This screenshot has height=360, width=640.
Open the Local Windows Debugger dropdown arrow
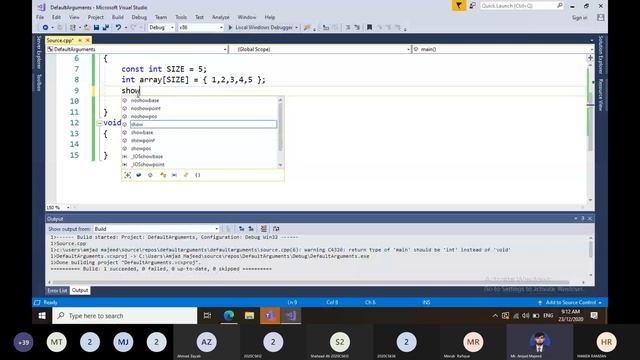click(296, 27)
